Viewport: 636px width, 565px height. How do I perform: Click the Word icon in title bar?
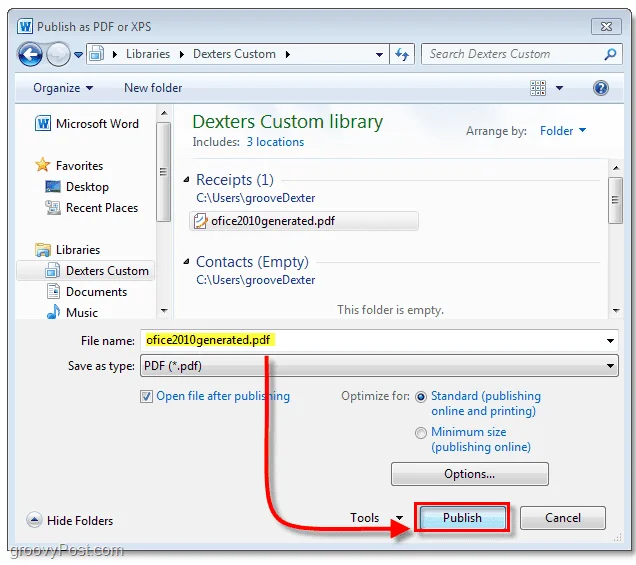click(25, 27)
